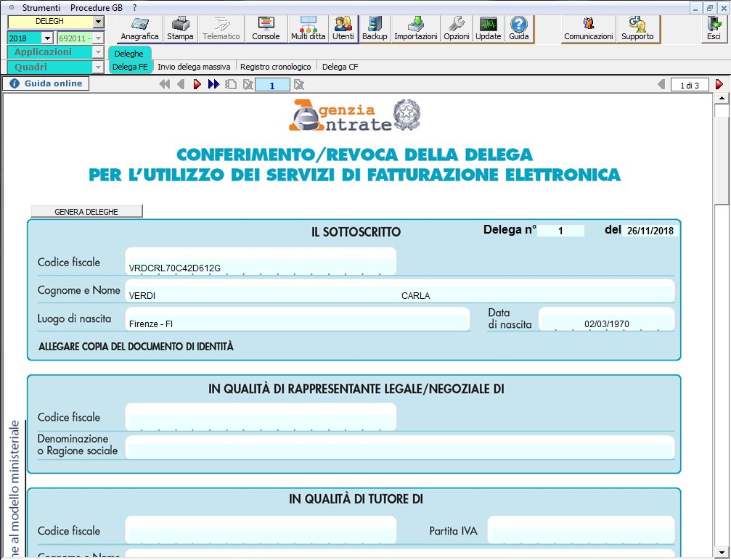
Task: Click the GENERA DELEGHE button
Action: pyautogui.click(x=86, y=212)
